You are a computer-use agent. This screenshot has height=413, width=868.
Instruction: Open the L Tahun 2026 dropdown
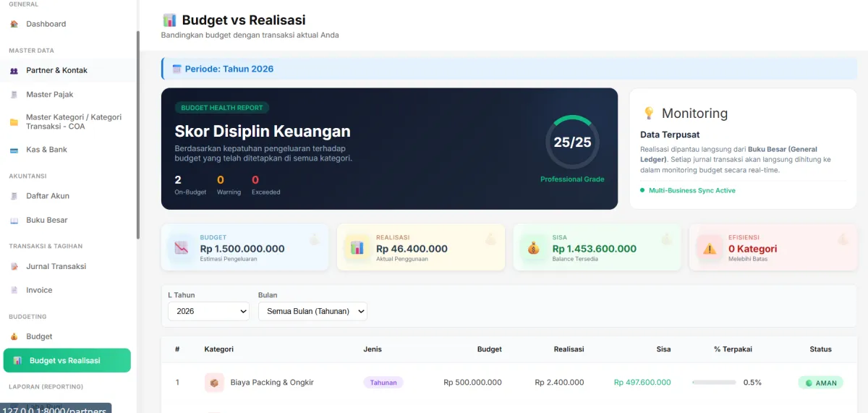click(x=208, y=311)
